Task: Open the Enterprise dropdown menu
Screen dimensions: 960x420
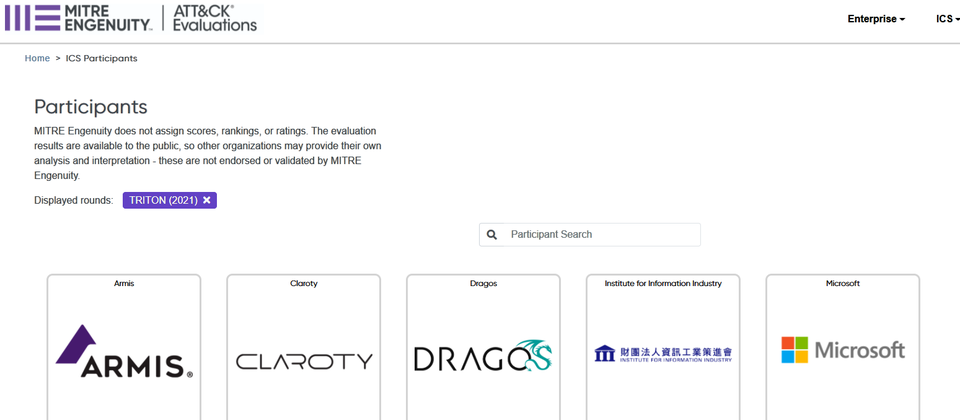Action: pyautogui.click(x=876, y=19)
